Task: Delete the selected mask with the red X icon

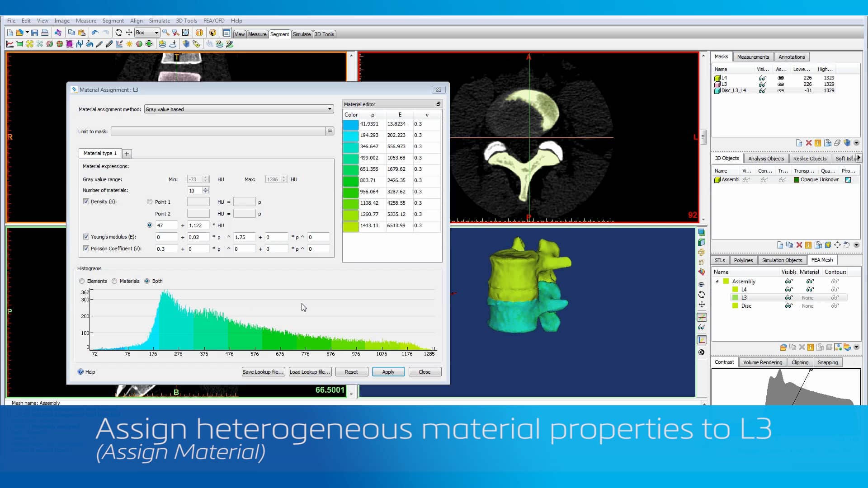Action: [809, 143]
